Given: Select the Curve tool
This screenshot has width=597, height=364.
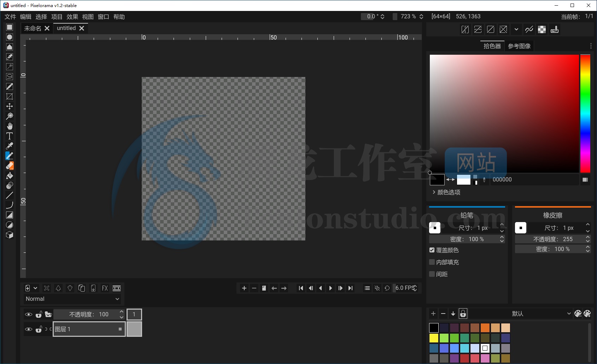Looking at the screenshot, I should (10, 205).
